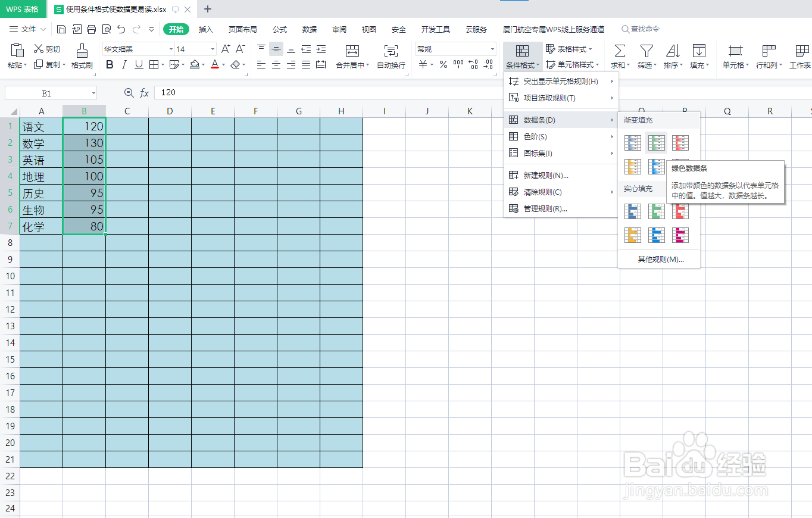This screenshot has width=812, height=518.
Task: Decrease font size with A- icon
Action: coord(241,49)
